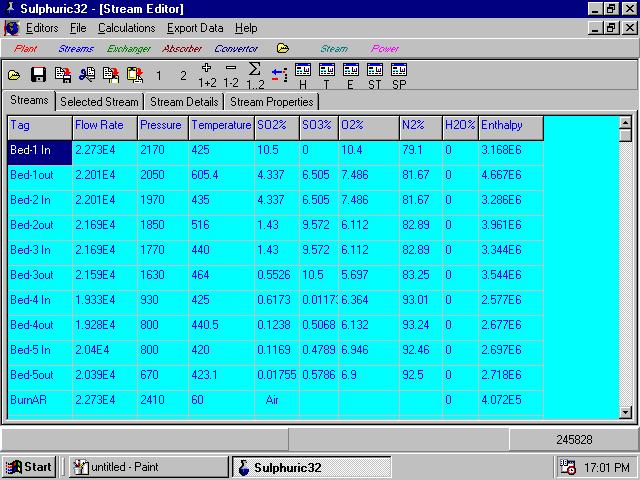Click the Pressure column header
640x480 pixels.
163,128
